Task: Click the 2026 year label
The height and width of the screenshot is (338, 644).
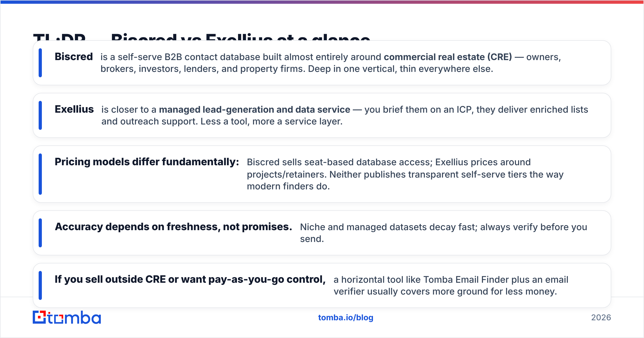Action: (x=601, y=318)
